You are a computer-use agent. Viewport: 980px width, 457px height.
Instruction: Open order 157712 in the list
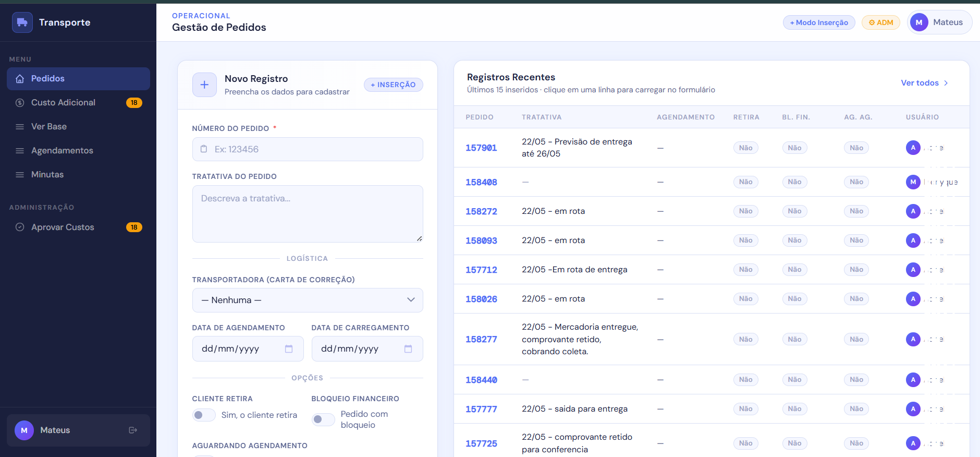tap(481, 270)
